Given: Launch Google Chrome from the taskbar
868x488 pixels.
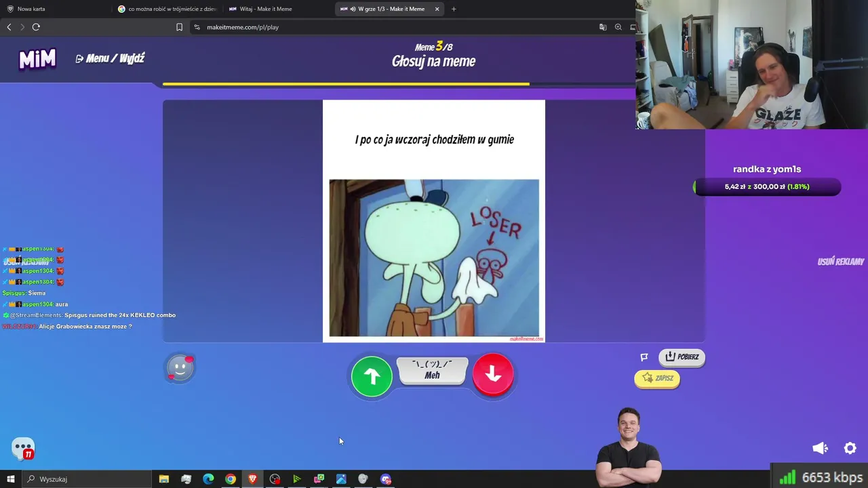Looking at the screenshot, I should [x=231, y=479].
